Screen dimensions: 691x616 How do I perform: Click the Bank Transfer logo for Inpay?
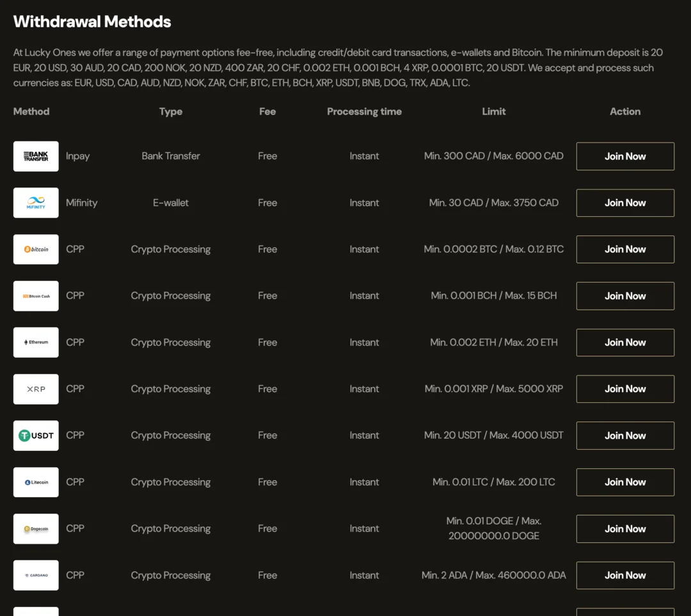pos(36,157)
